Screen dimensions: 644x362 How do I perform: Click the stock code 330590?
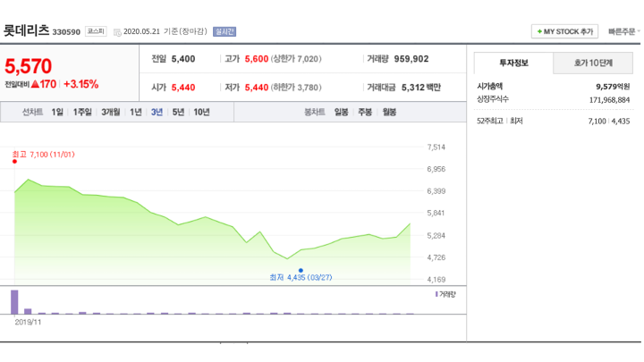coord(66,32)
